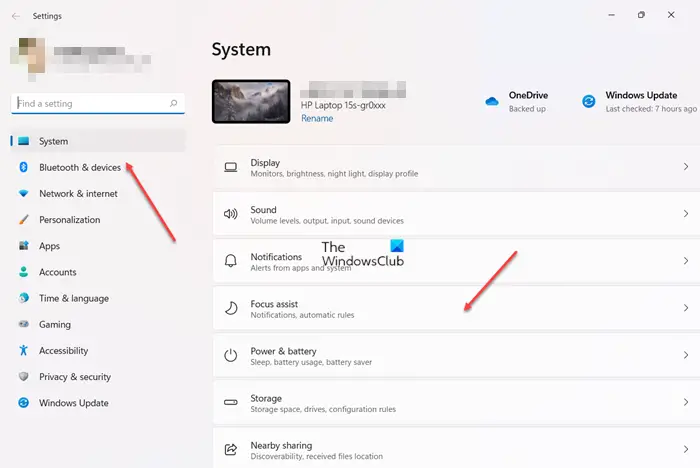The width and height of the screenshot is (700, 468).
Task: Open Storage settings title
Action: point(266,398)
